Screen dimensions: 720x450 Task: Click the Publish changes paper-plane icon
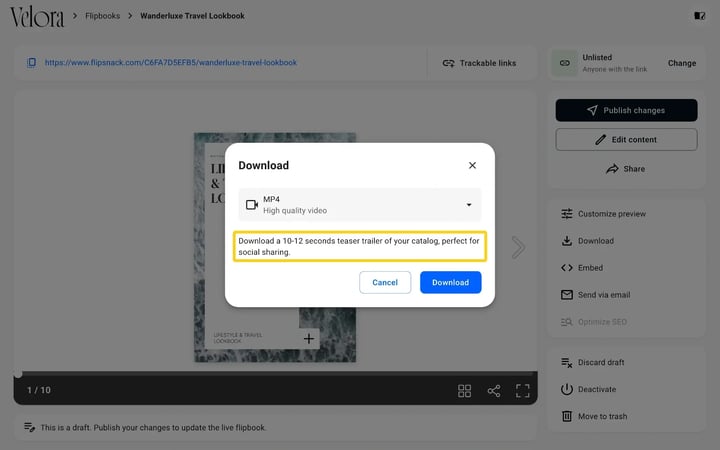592,110
